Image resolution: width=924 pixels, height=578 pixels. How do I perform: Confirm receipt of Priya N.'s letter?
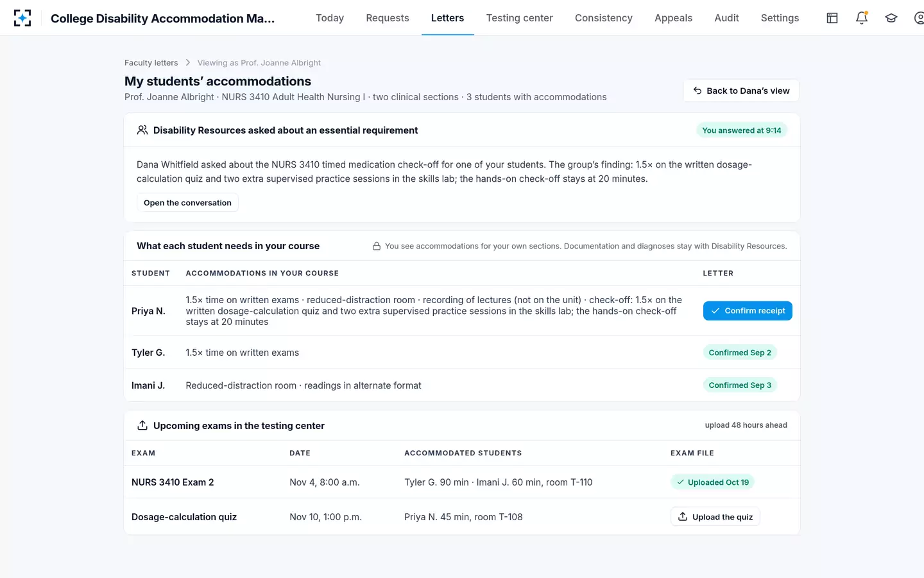point(748,311)
